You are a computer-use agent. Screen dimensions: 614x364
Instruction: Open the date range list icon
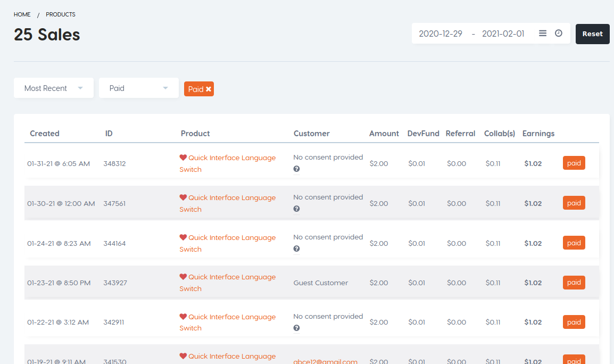pos(542,34)
